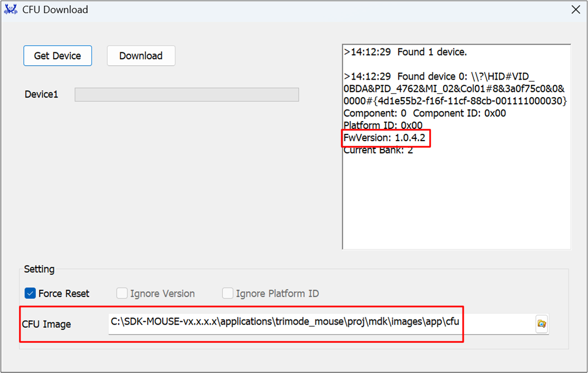Uncheck the Force Reset checkbox

pos(30,293)
